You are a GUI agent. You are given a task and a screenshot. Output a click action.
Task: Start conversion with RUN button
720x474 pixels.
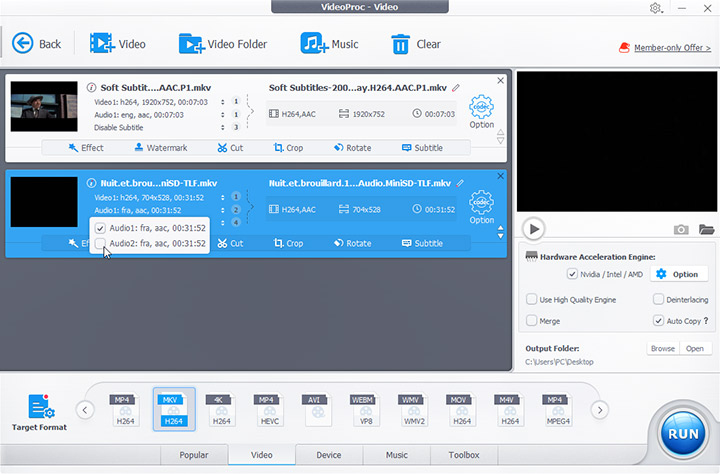pos(683,434)
